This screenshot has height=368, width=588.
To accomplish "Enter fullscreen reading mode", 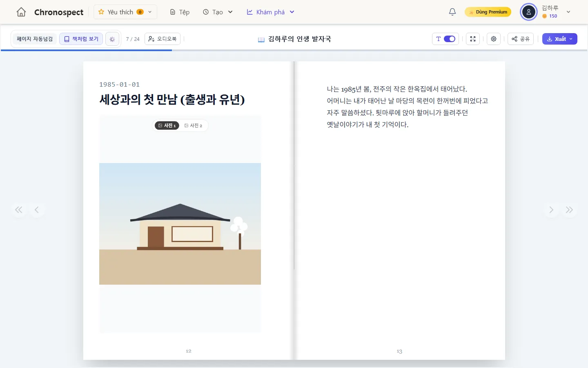I will click(473, 39).
